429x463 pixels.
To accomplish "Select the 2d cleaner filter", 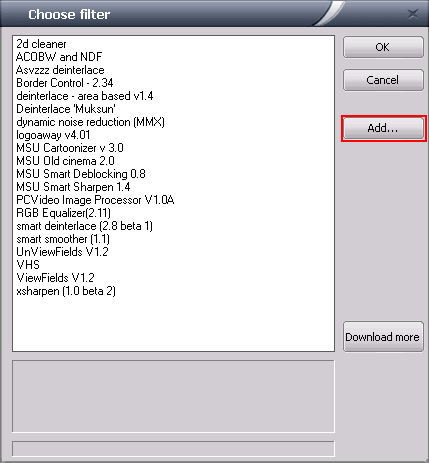I will pyautogui.click(x=41, y=44).
